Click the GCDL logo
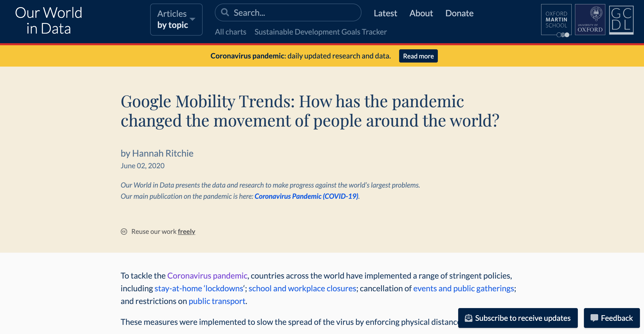This screenshot has height=334, width=644. (621, 20)
